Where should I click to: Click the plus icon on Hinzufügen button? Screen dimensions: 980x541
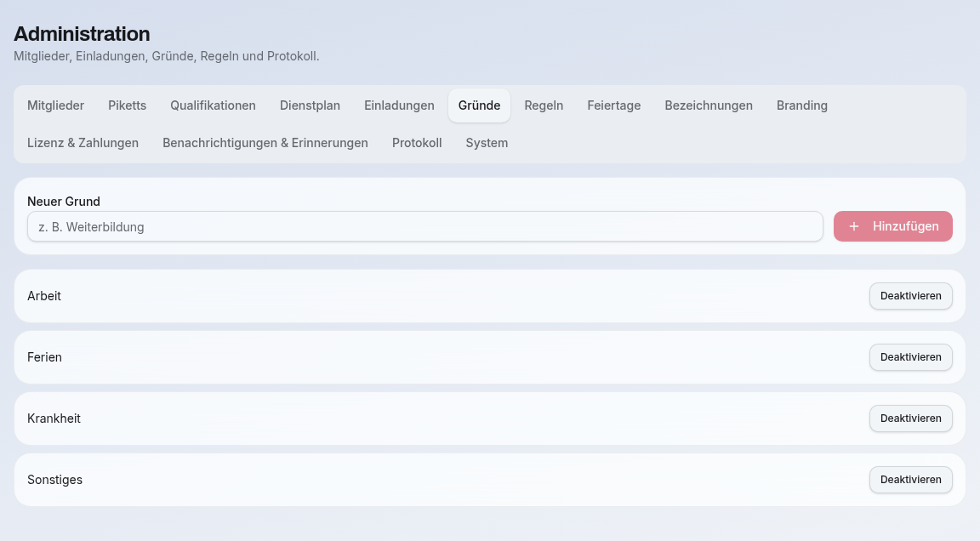click(854, 227)
